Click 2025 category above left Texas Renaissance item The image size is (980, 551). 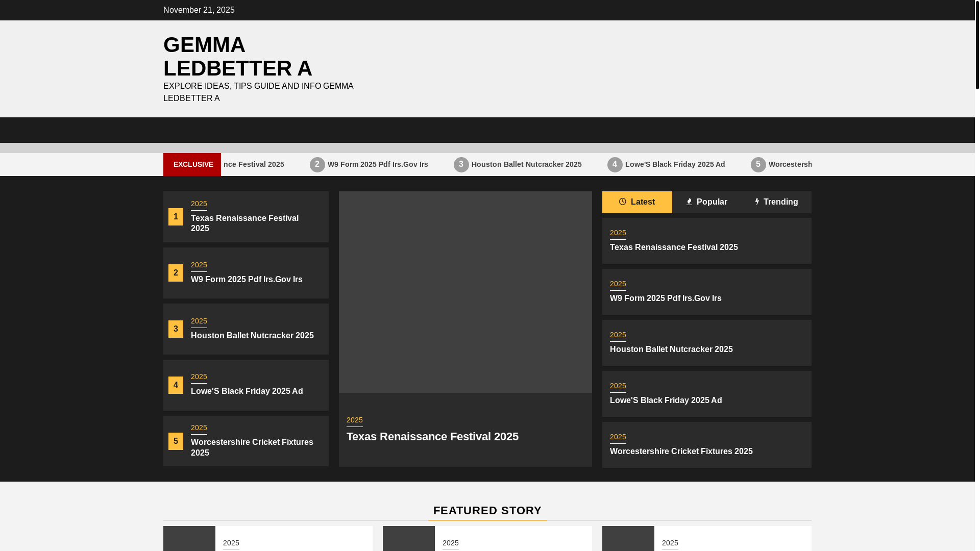[199, 204]
